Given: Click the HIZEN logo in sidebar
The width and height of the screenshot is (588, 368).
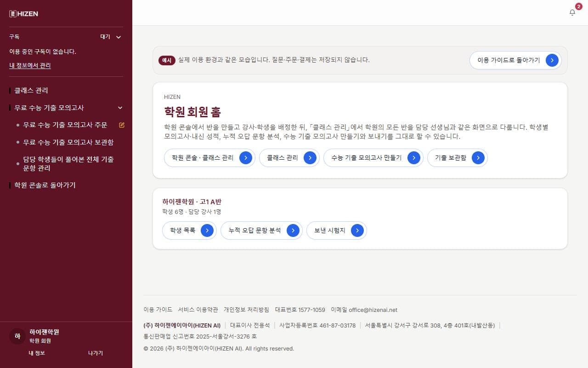Looking at the screenshot, I should click(24, 14).
